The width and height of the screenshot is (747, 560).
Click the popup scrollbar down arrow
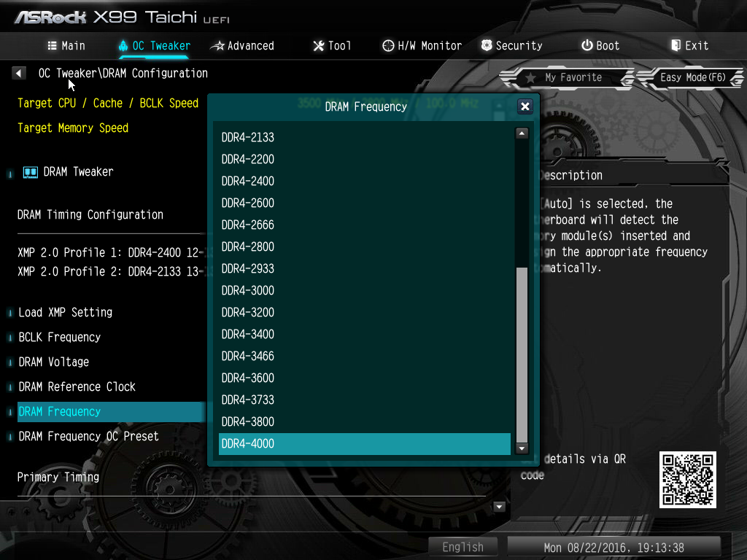[x=522, y=448]
